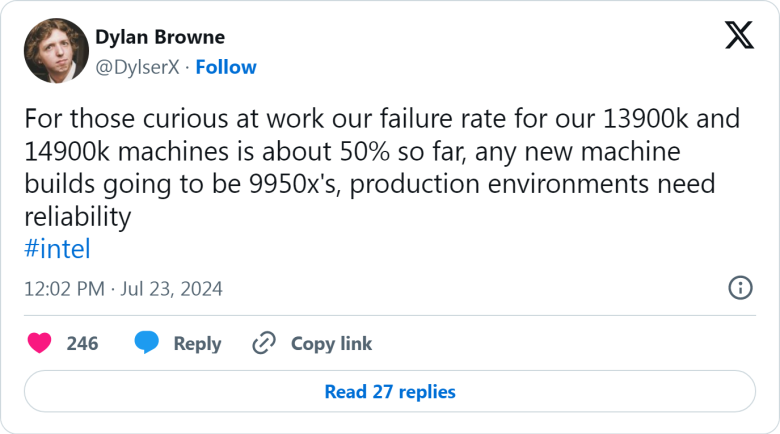This screenshot has height=434, width=780.
Task: Follow the DylserX account
Action: pos(226,67)
